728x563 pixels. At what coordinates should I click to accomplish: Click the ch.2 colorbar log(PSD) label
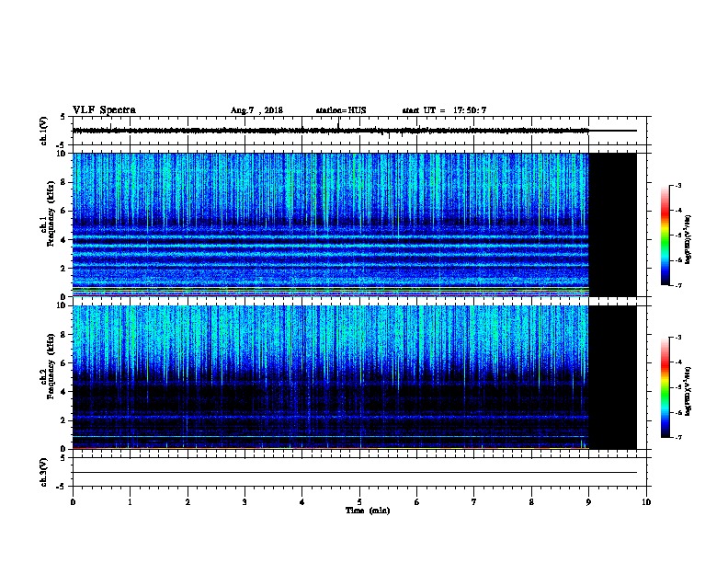click(688, 392)
